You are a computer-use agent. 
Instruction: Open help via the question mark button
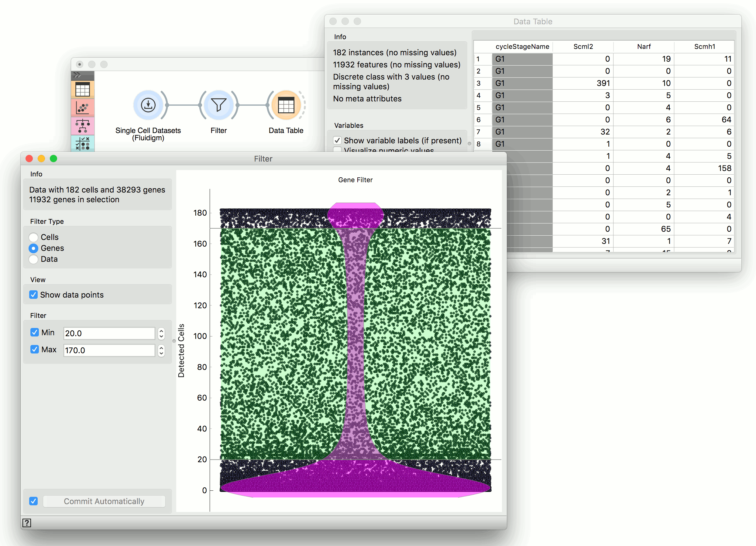(27, 523)
